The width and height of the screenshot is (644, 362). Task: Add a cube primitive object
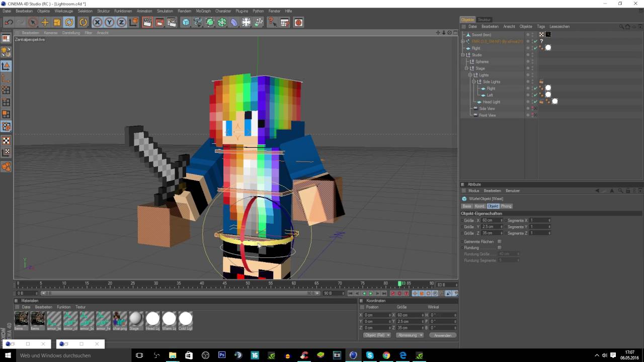click(186, 22)
